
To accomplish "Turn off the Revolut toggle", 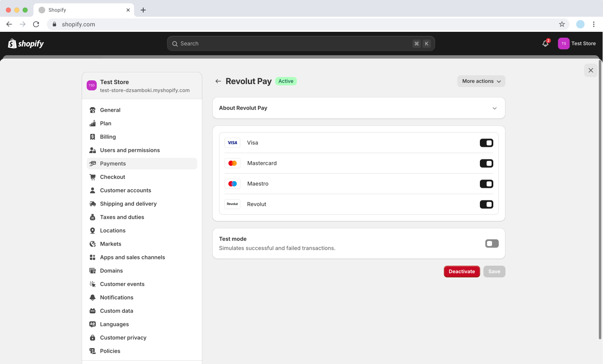I will coord(487,205).
